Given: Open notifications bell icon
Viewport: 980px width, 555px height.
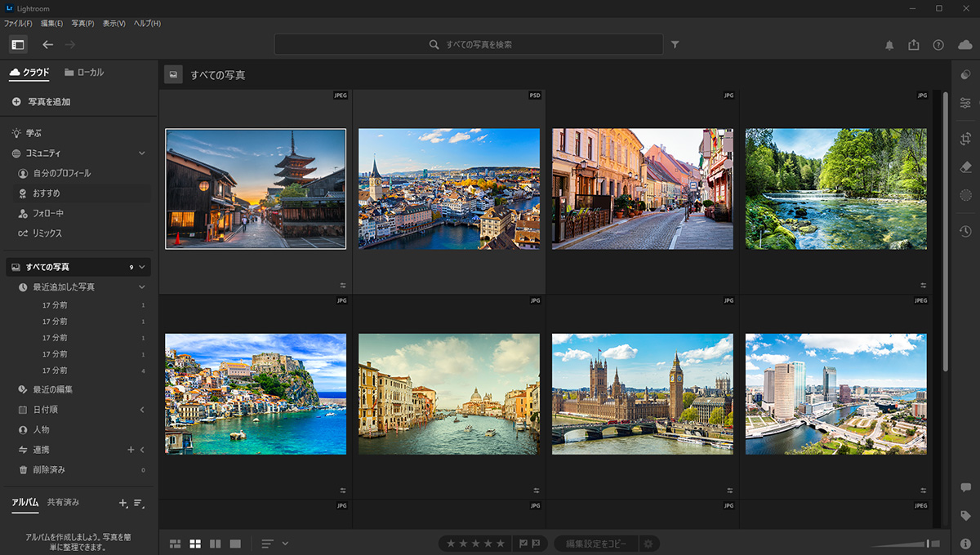Looking at the screenshot, I should coord(889,46).
